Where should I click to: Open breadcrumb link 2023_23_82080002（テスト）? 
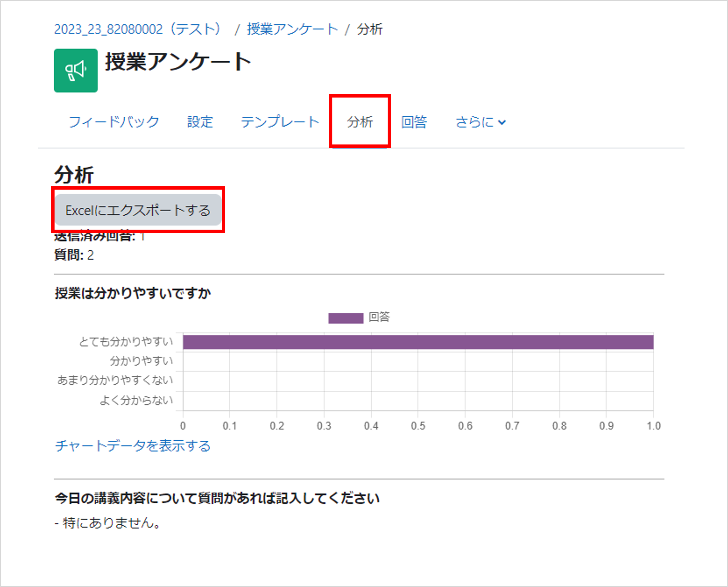coord(137,29)
